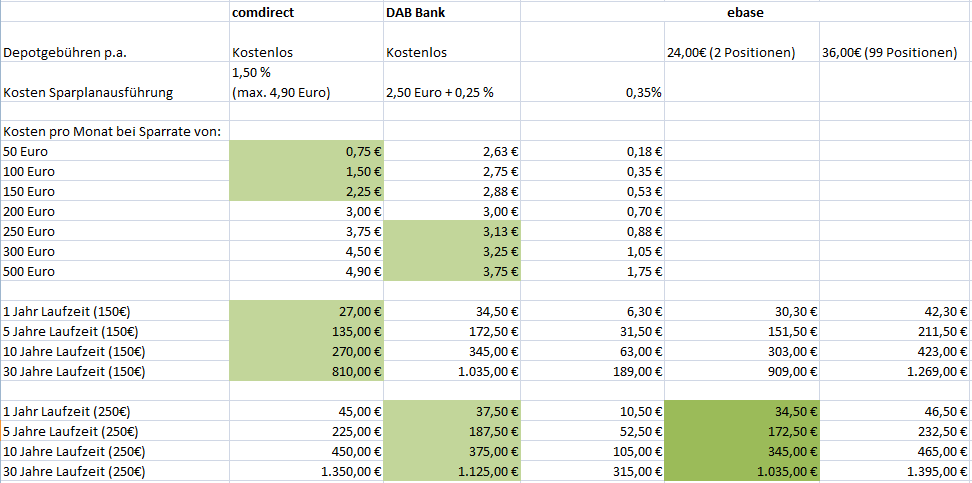Click the green 3,25 € cell
This screenshot has width=972, height=483.
452,251
